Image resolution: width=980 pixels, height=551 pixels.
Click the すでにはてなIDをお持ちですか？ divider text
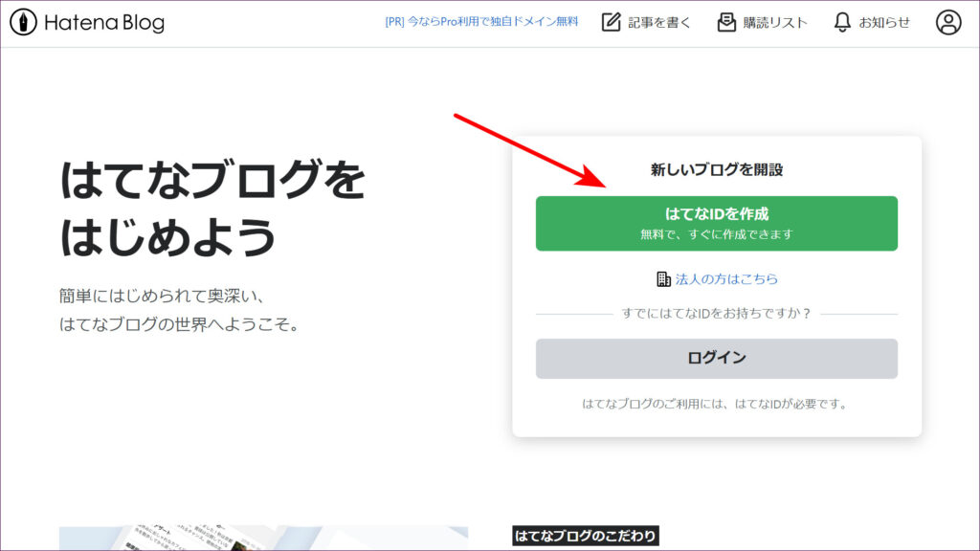coord(717,314)
